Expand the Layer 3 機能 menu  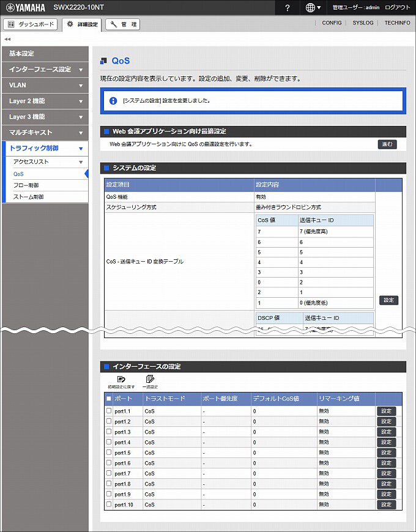point(45,117)
